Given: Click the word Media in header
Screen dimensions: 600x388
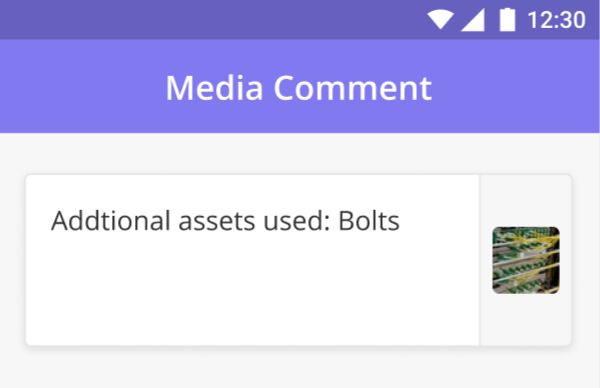Looking at the screenshot, I should [214, 88].
